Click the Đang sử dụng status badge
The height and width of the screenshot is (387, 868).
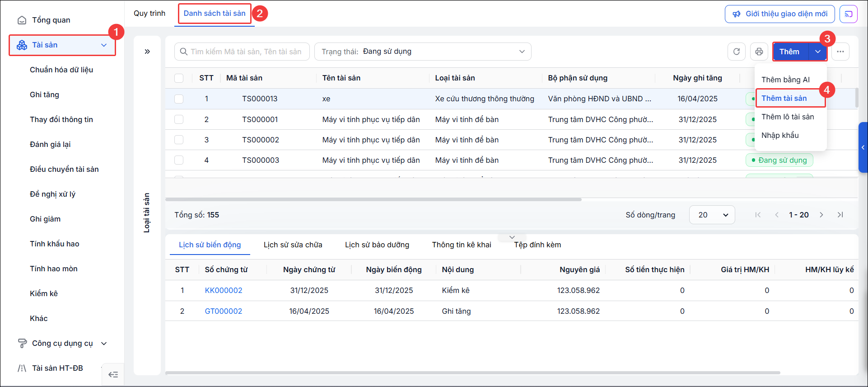coord(779,160)
